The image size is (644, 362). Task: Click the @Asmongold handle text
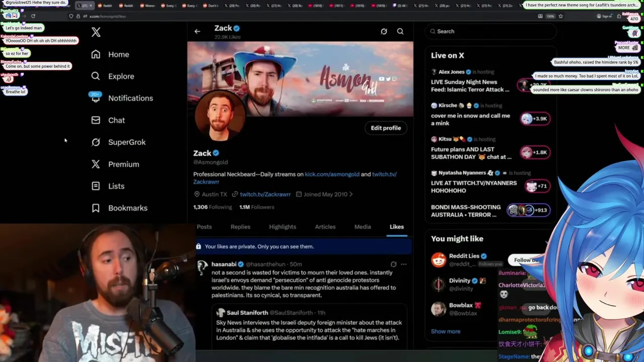(210, 162)
